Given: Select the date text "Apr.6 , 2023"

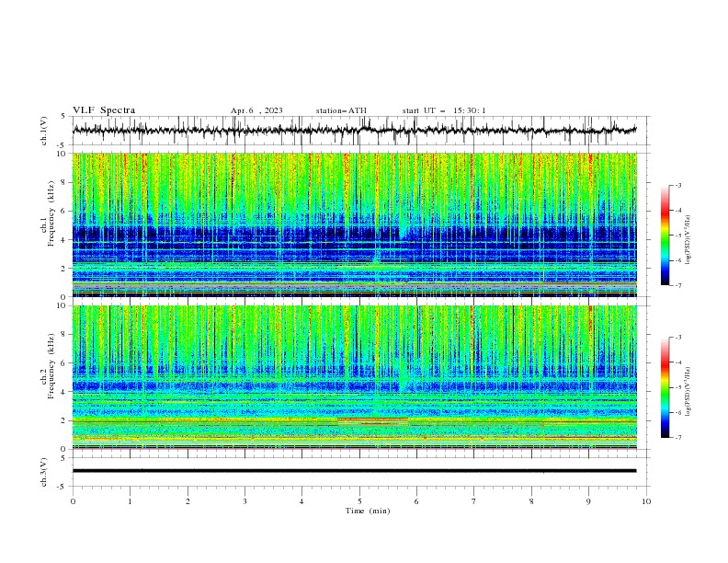Looking at the screenshot, I should click(x=256, y=110).
